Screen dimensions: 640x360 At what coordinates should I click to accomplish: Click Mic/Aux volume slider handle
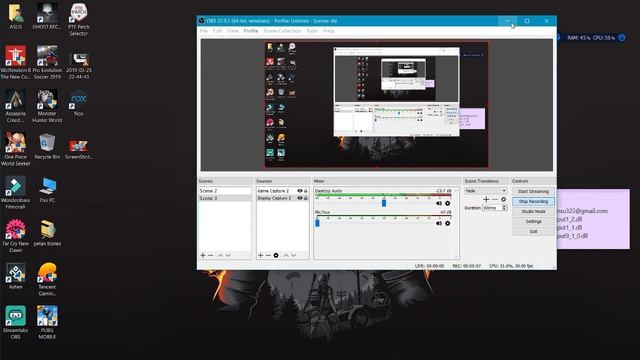click(x=317, y=223)
